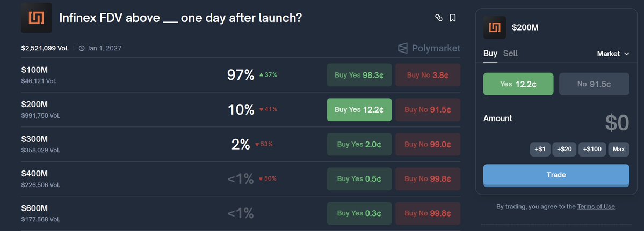The height and width of the screenshot is (231, 644).
Task: Buy No at 99.0¢ for $300M
Action: tap(428, 144)
